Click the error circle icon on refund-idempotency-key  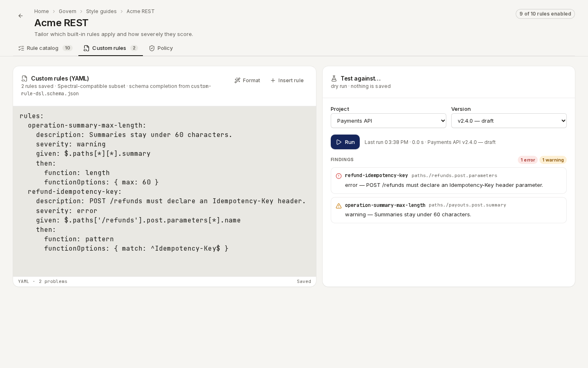pos(339,176)
